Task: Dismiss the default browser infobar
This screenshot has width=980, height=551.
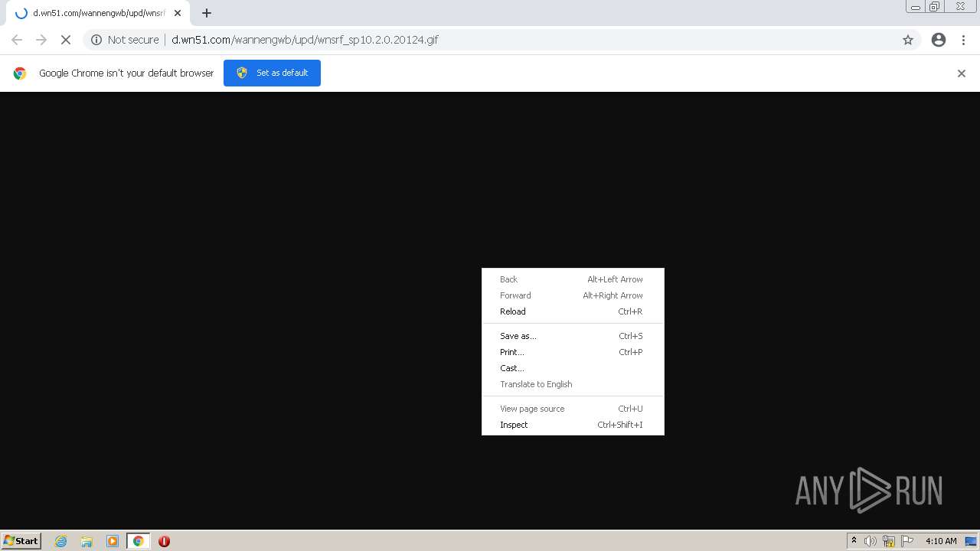Action: [x=962, y=73]
